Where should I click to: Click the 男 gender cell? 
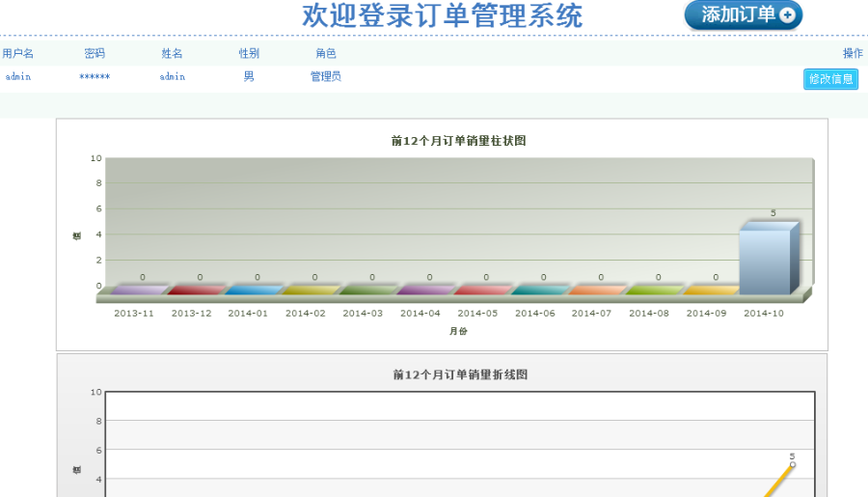coord(249,76)
